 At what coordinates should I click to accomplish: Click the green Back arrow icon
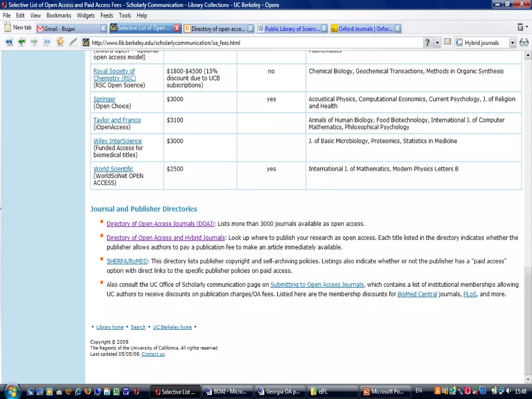(x=22, y=42)
